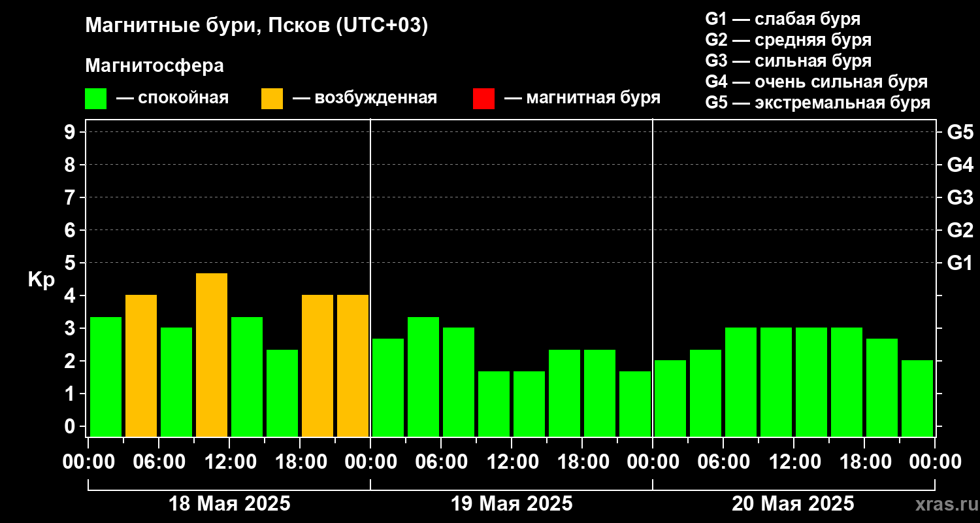This screenshot has width=980, height=523.
Task: Click the 'G3' right axis label
Action: click(960, 197)
